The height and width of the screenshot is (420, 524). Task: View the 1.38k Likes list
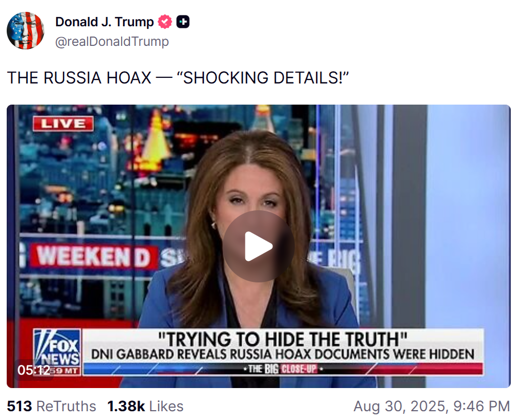(145, 406)
